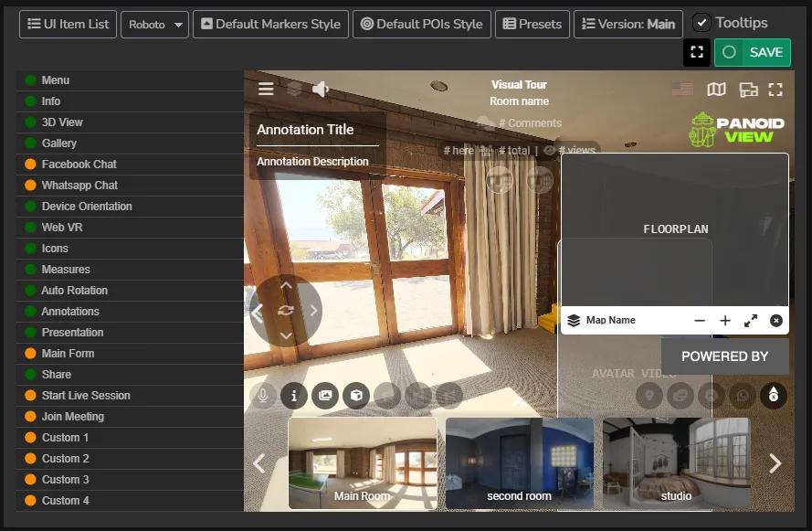Select the 3D cube icon in the viewer
The image size is (812, 531).
tap(355, 397)
